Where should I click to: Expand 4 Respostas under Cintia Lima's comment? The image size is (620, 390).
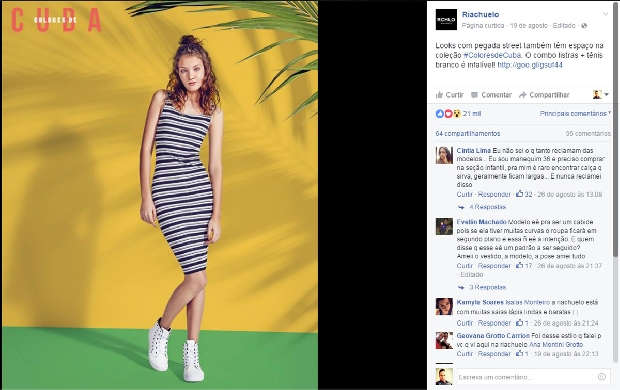click(488, 207)
